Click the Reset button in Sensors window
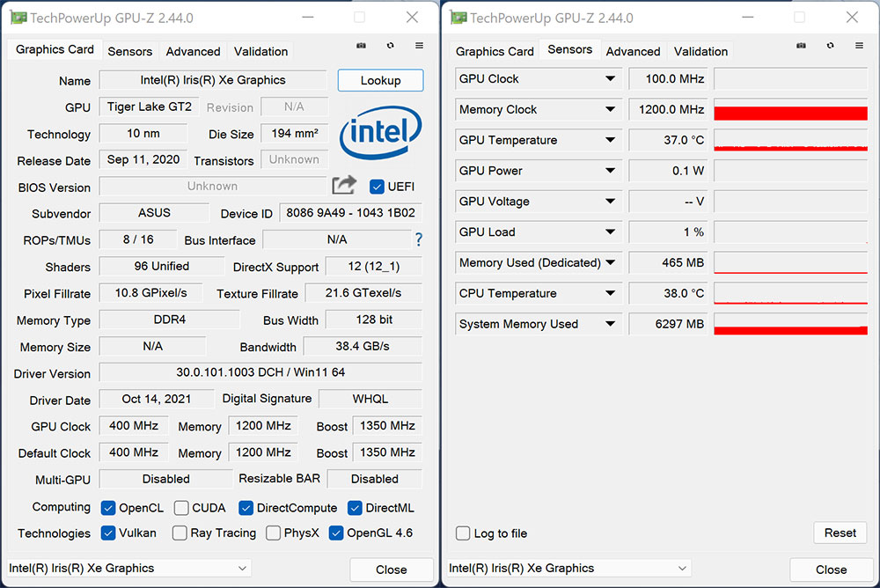Screen dimensions: 880x588 840,533
